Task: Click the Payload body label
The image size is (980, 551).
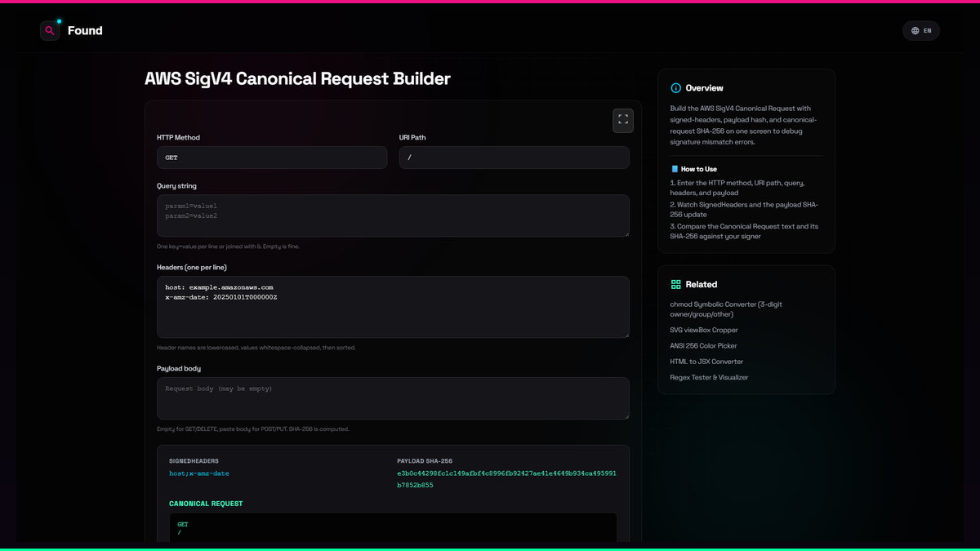Action: point(179,369)
